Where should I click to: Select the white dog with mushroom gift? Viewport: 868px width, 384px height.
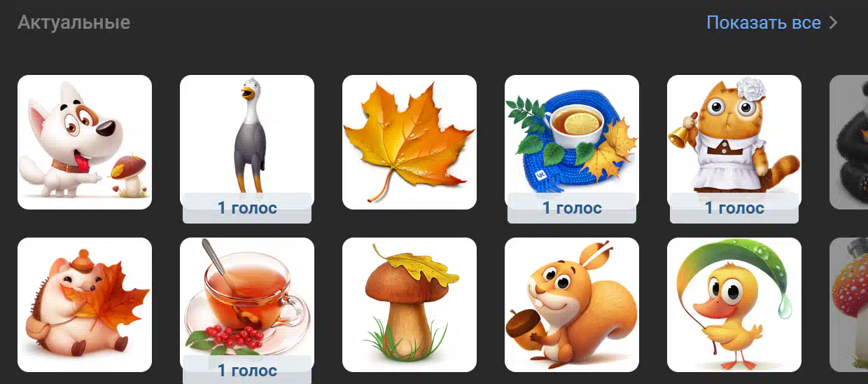85,142
